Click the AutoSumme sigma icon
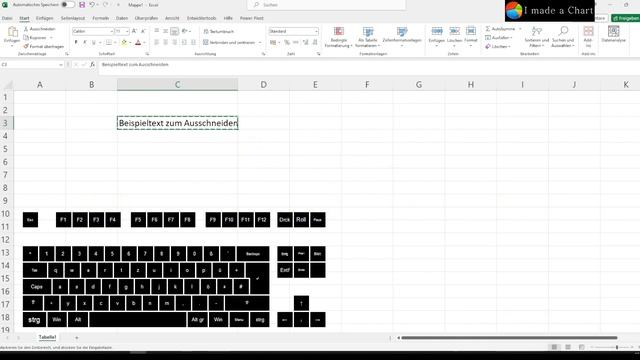The width and height of the screenshot is (640, 360). (488, 29)
